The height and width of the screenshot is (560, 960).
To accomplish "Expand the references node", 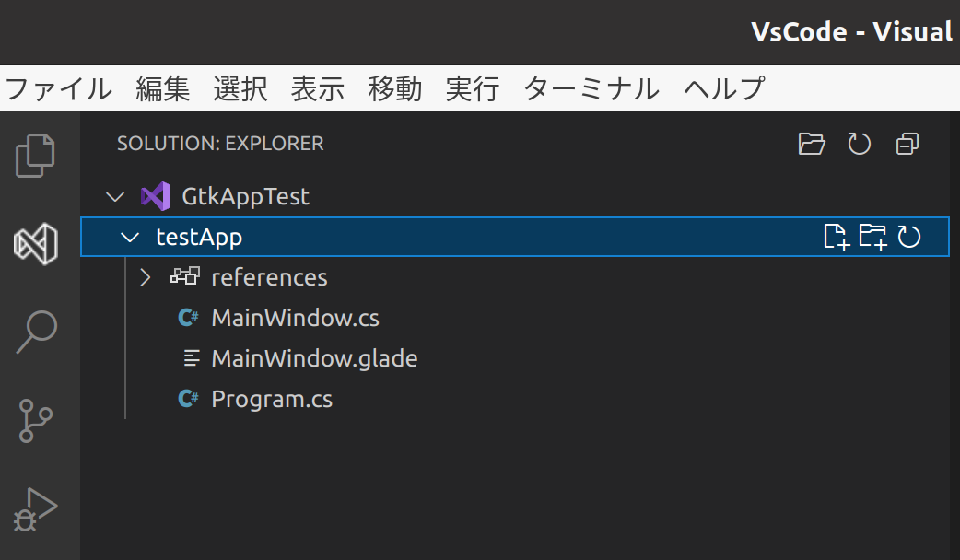I will [145, 277].
